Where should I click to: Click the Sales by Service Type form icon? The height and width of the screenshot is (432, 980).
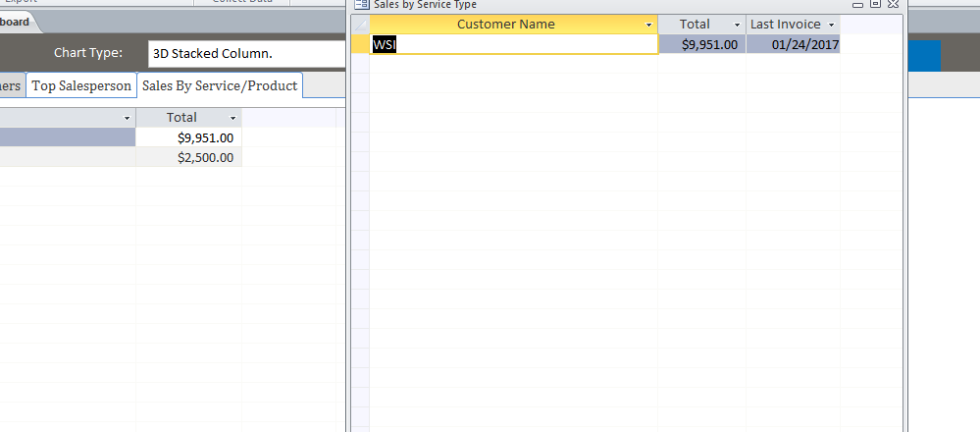[362, 4]
